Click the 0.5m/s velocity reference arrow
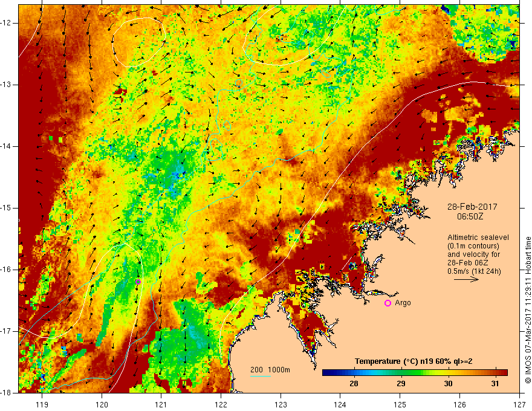 coord(466,280)
